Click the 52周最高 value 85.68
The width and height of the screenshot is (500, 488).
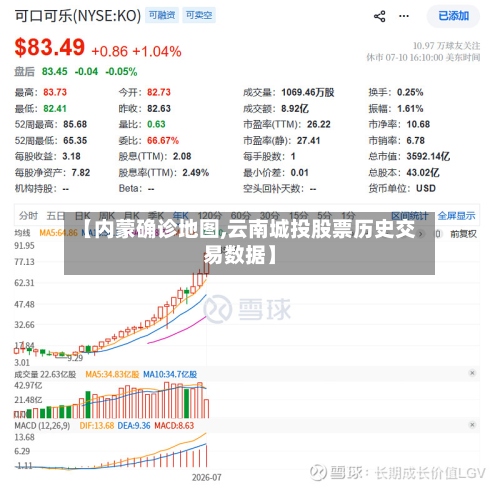tap(75, 124)
